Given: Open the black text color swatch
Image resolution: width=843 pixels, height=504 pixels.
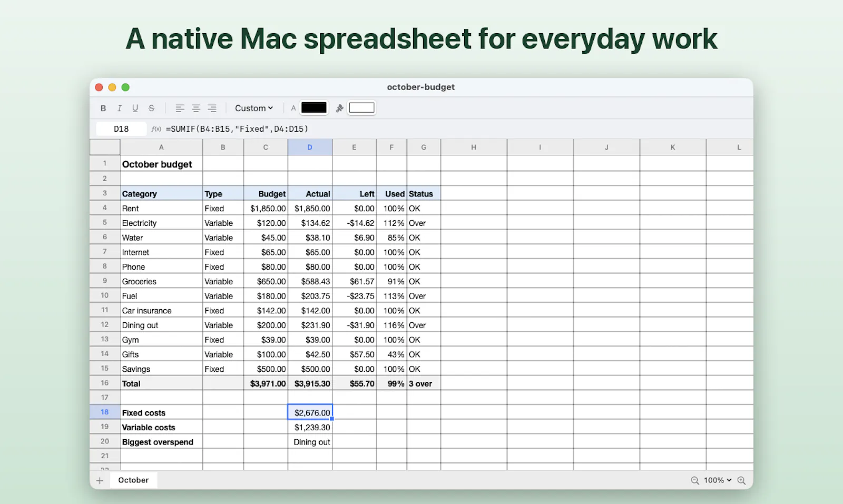Looking at the screenshot, I should coord(314,108).
